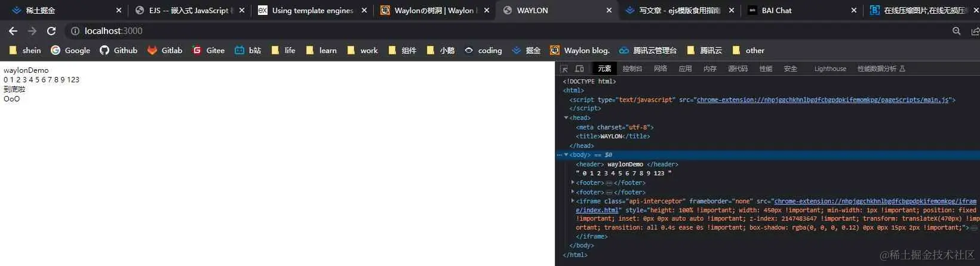Open the 小鹅 bookmark folder
This screenshot has height=266, width=980.
(440, 51)
